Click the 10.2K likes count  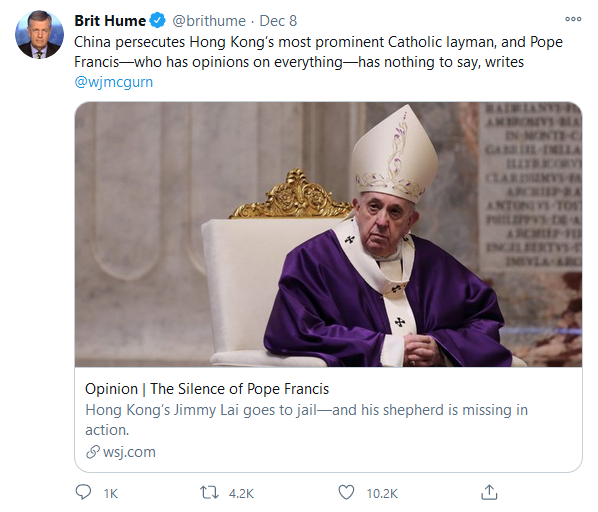click(x=382, y=494)
